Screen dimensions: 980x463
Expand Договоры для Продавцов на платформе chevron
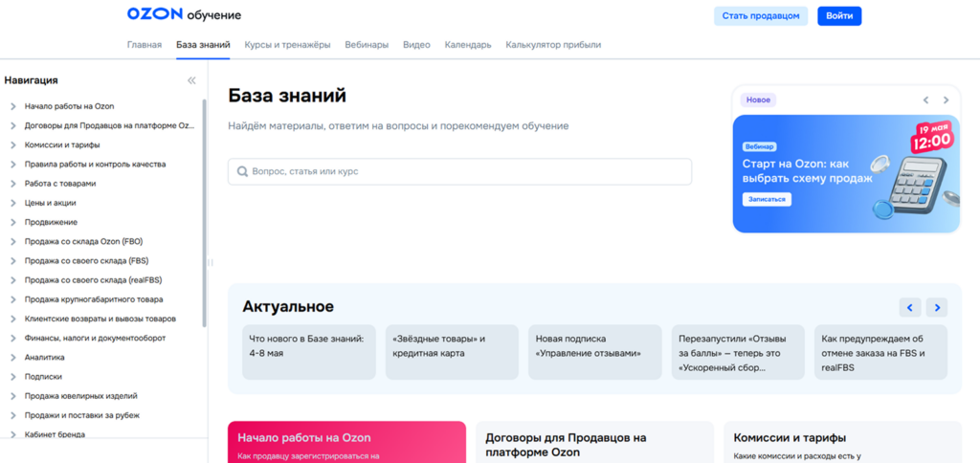13,125
